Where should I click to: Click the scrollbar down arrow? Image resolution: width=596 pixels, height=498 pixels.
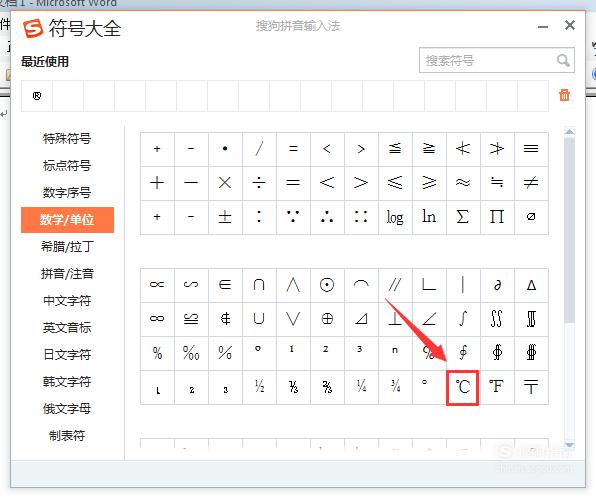[569, 444]
